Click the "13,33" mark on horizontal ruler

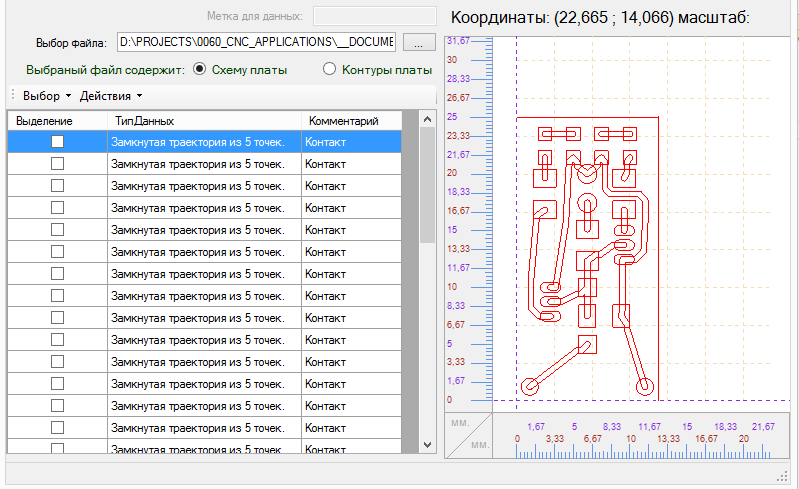pos(668,439)
